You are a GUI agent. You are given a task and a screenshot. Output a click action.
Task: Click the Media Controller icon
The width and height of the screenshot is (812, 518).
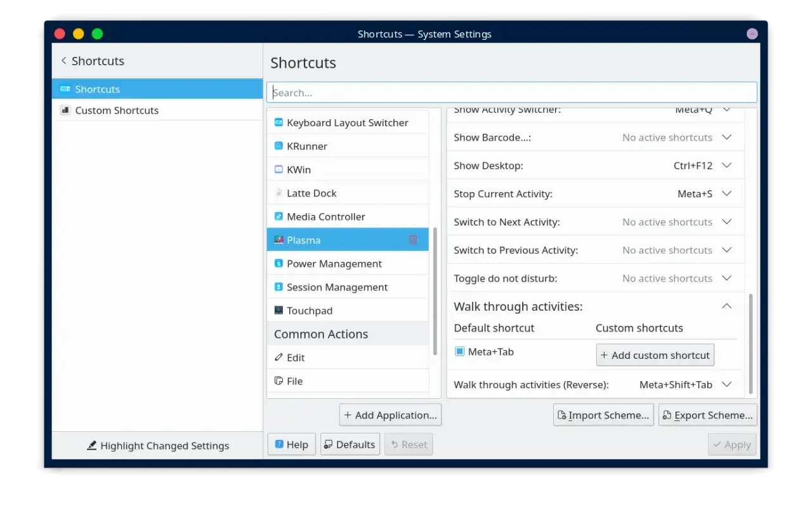278,216
